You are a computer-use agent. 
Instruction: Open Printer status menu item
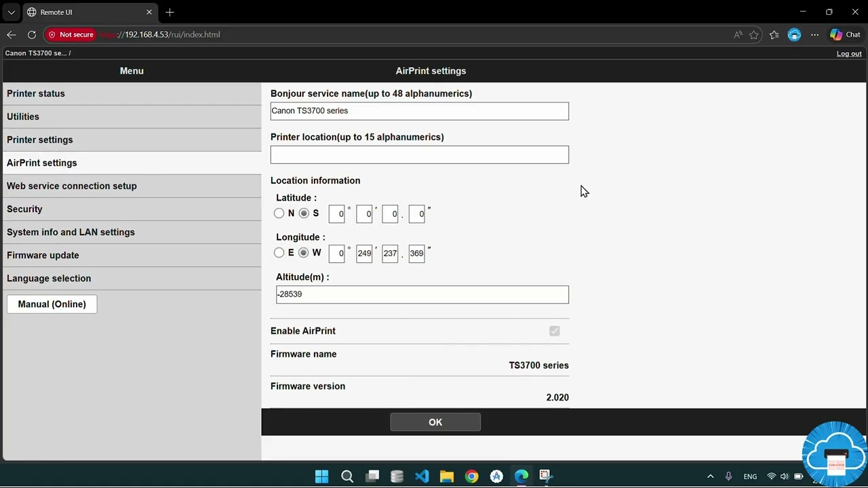132,94
